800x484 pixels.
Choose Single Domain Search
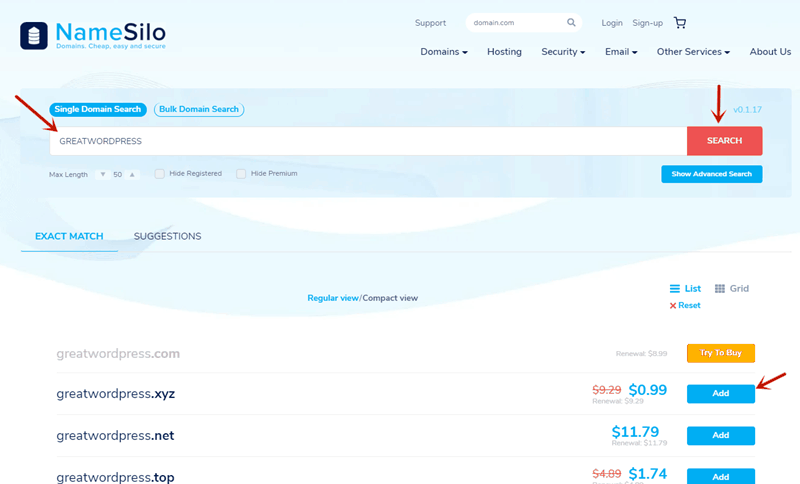coord(97,109)
